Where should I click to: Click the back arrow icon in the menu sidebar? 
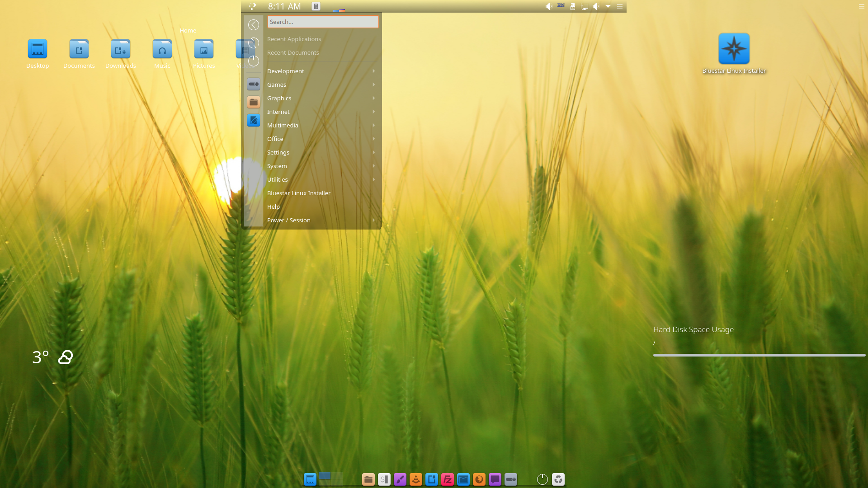pos(254,25)
